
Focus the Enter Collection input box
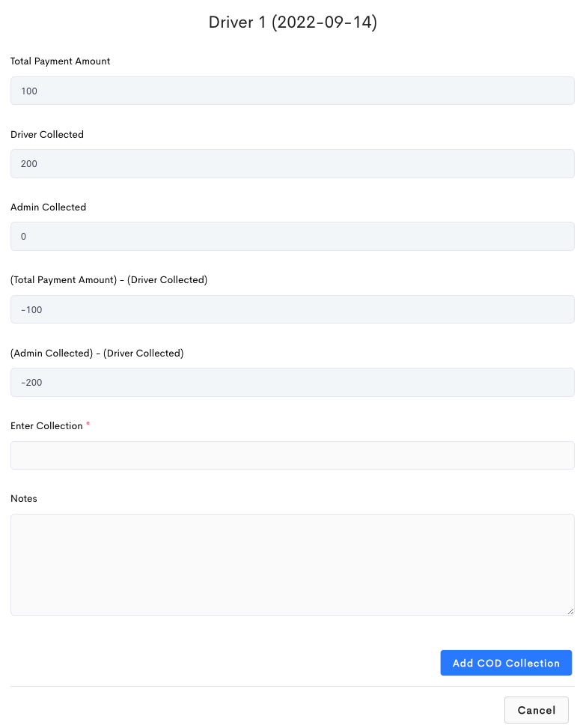click(x=293, y=455)
